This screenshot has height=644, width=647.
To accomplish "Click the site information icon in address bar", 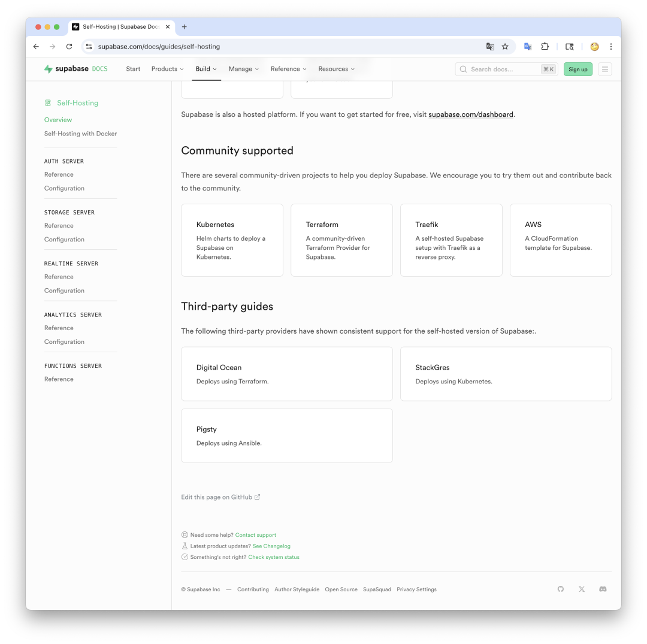I will click(89, 47).
